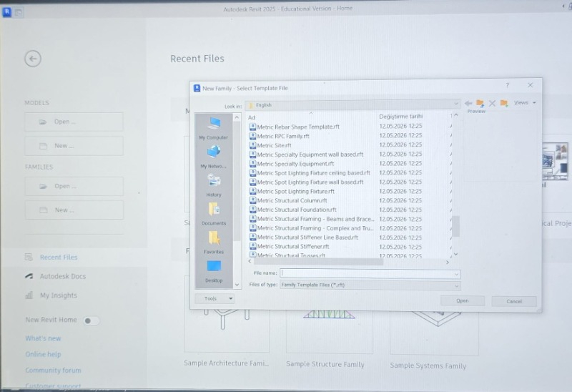Click Models New button
The height and width of the screenshot is (392, 572).
click(x=74, y=146)
